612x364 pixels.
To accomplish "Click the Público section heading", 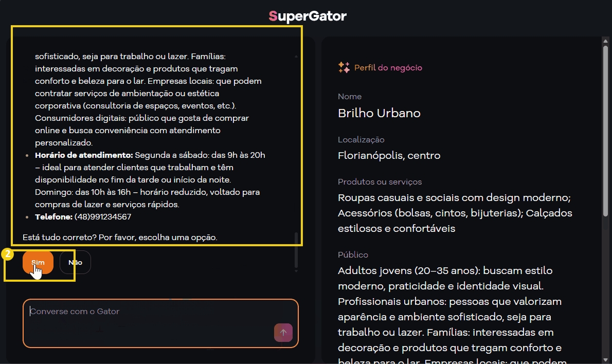I will (x=353, y=254).
